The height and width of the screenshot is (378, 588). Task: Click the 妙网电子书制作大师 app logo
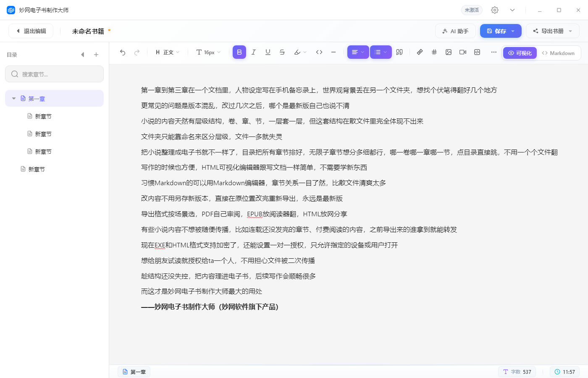point(11,10)
